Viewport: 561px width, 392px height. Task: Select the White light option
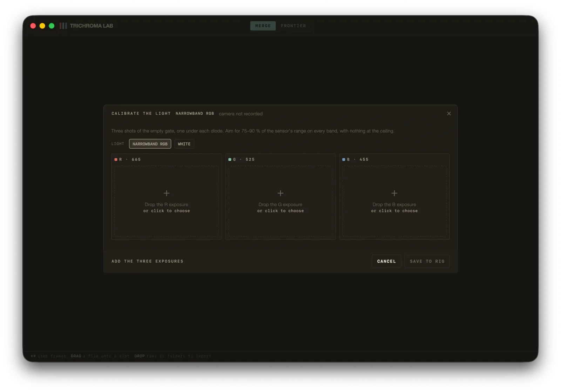click(184, 144)
